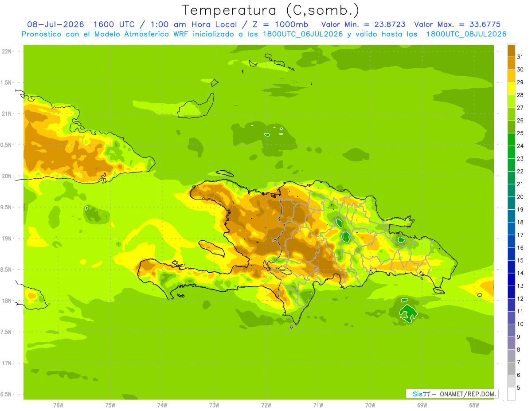
Task: Click the '8.5N' latitude tick label
Action: [x=7, y=270]
